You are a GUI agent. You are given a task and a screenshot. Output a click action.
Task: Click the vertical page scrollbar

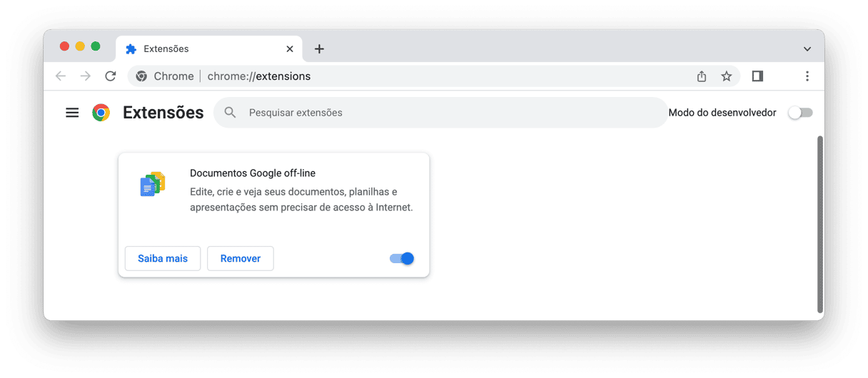click(x=819, y=224)
